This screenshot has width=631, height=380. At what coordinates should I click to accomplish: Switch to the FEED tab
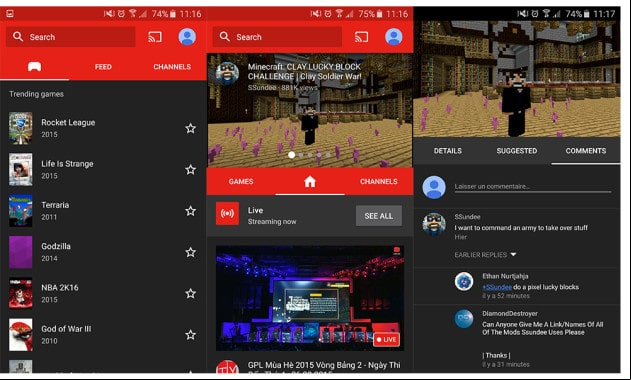103,67
